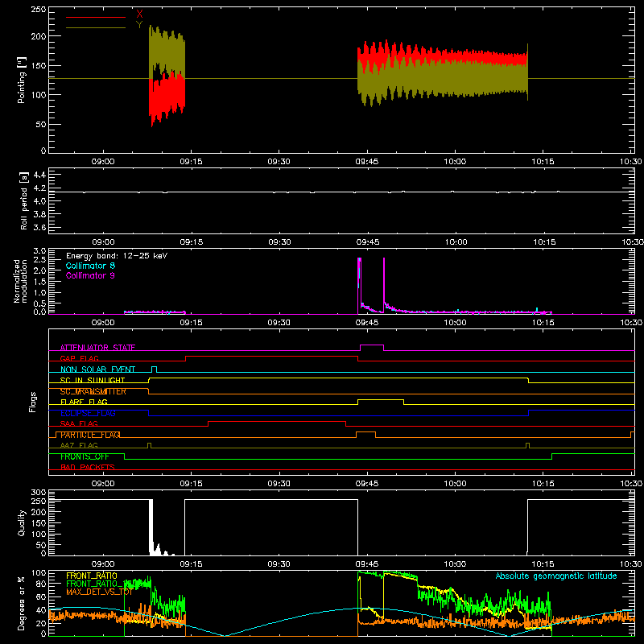Select the PARTICLE_FLAG label
The width and height of the screenshot is (644, 644).
tap(90, 435)
